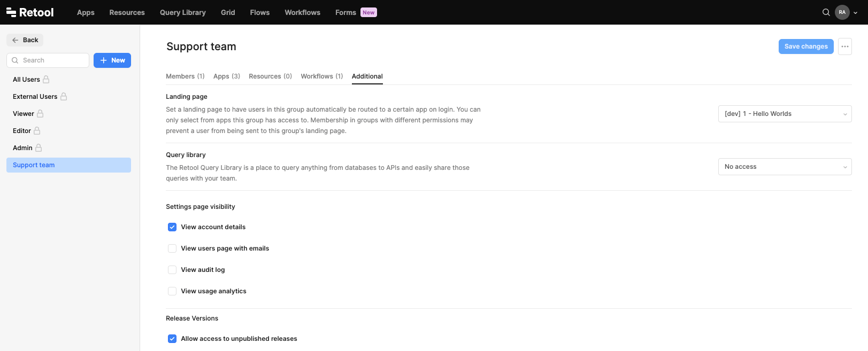The height and width of the screenshot is (351, 868).
Task: Switch to the Resources (0) tab
Action: point(270,76)
